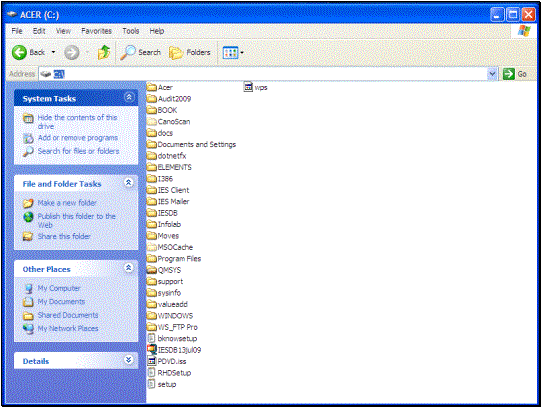Click Add or remove programs
The image size is (541, 407).
point(78,138)
